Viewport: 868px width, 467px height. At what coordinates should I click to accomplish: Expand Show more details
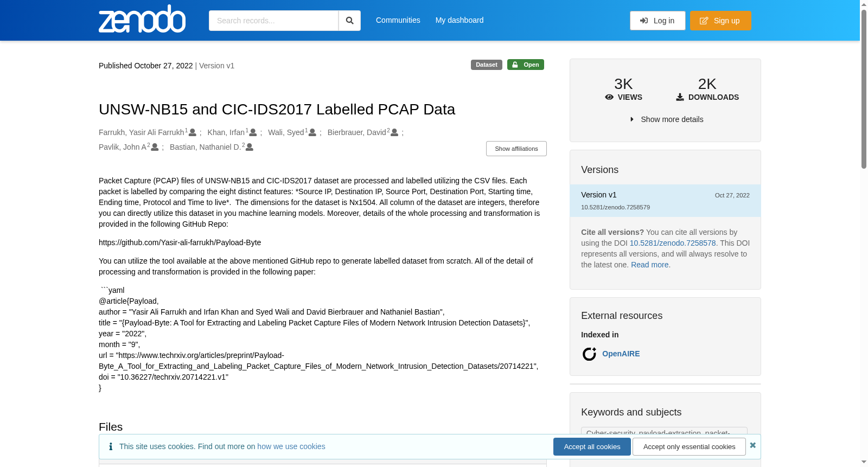tap(666, 119)
